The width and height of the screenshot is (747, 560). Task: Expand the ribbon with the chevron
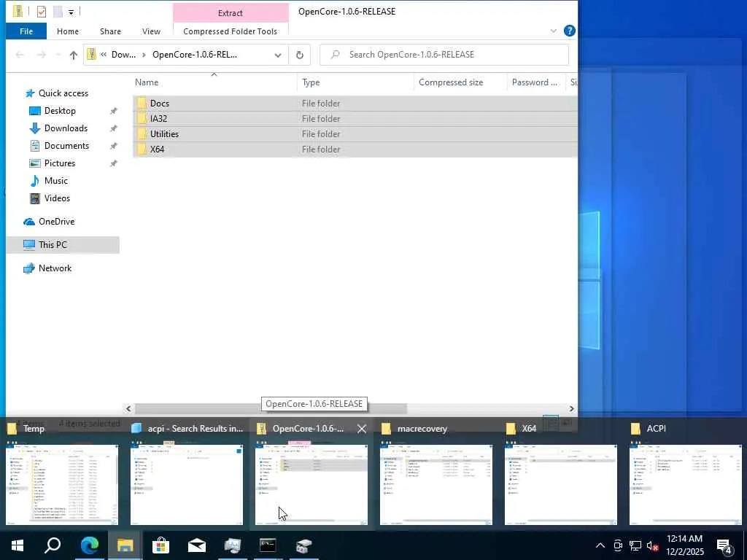pos(553,31)
